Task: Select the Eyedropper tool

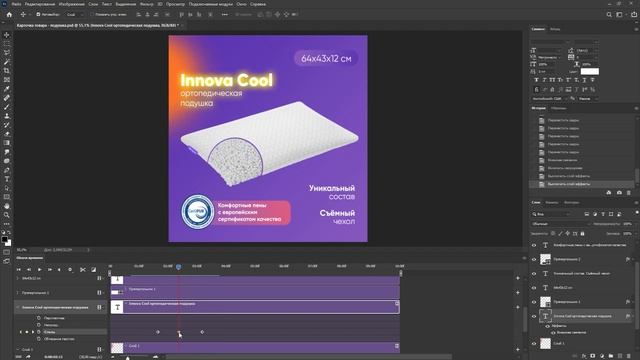Action: click(7, 89)
